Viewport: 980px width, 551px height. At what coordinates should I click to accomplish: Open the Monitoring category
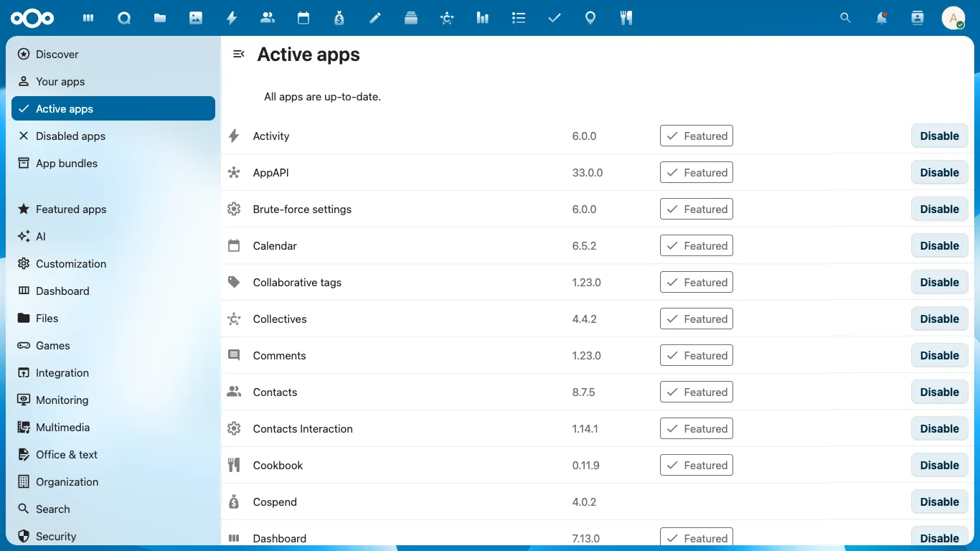pyautogui.click(x=113, y=400)
